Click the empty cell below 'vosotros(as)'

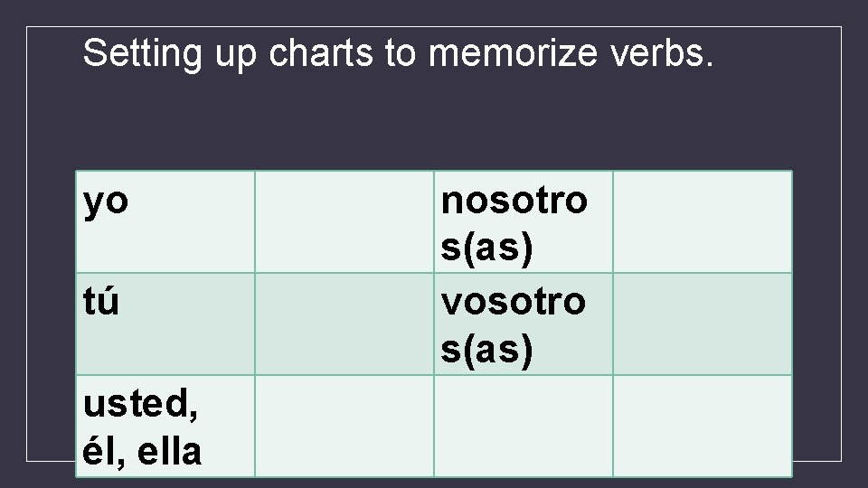pyautogui.click(x=523, y=426)
